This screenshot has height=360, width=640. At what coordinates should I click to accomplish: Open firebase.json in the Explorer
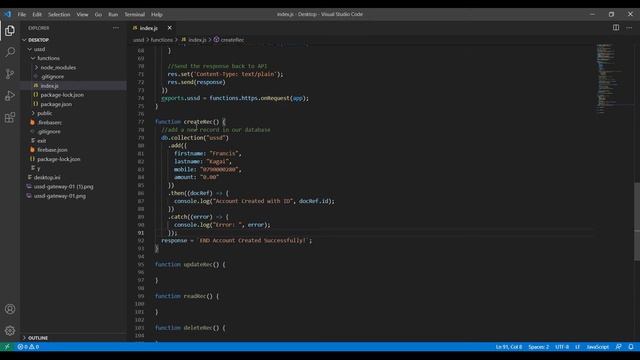pyautogui.click(x=52, y=150)
